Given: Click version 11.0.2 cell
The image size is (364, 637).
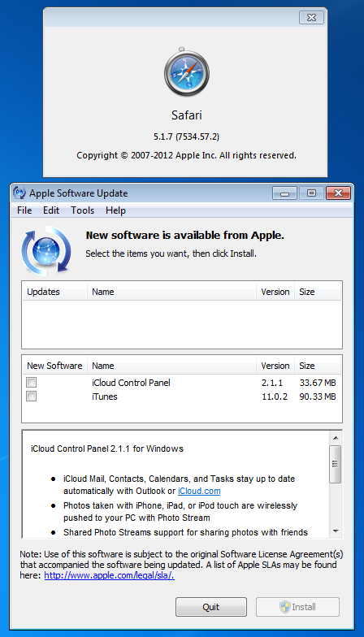Looking at the screenshot, I should point(275,396).
